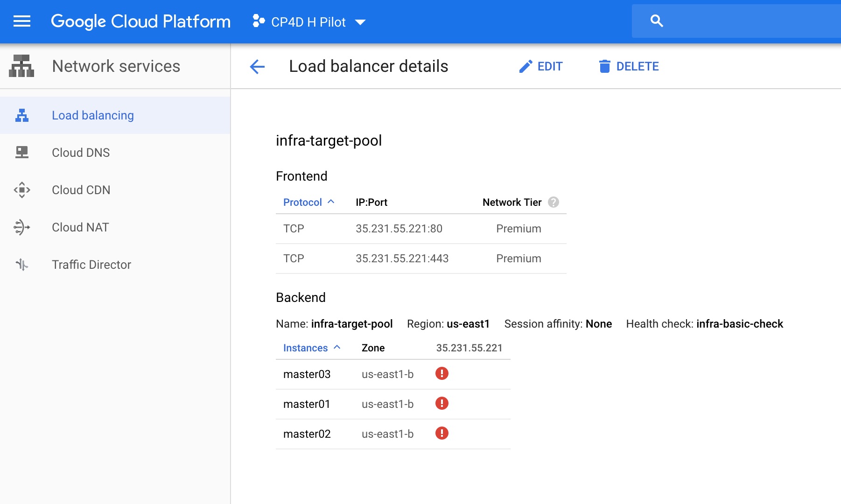Click master02 unhealthy warning icon
This screenshot has width=841, height=504.
point(442,433)
